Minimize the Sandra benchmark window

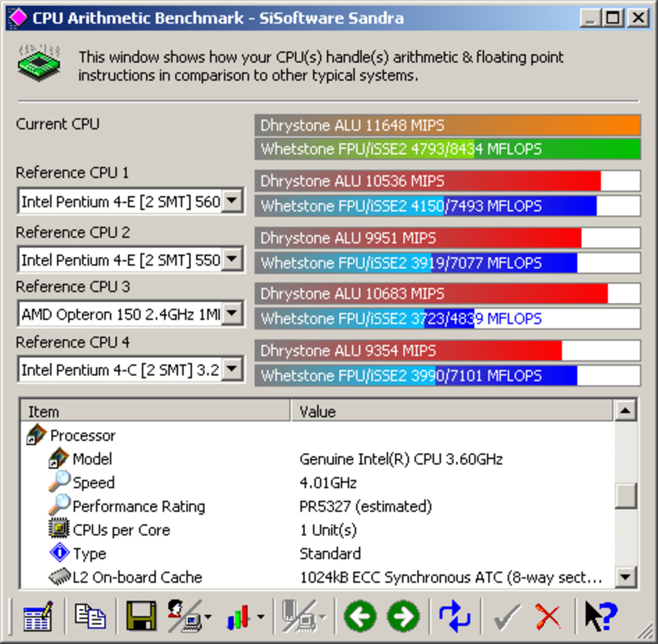tap(590, 17)
